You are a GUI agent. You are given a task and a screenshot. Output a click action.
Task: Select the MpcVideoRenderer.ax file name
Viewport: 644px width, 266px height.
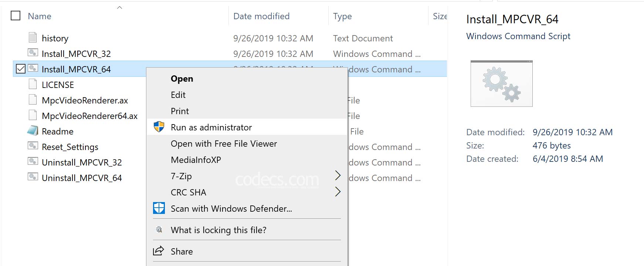tap(85, 100)
